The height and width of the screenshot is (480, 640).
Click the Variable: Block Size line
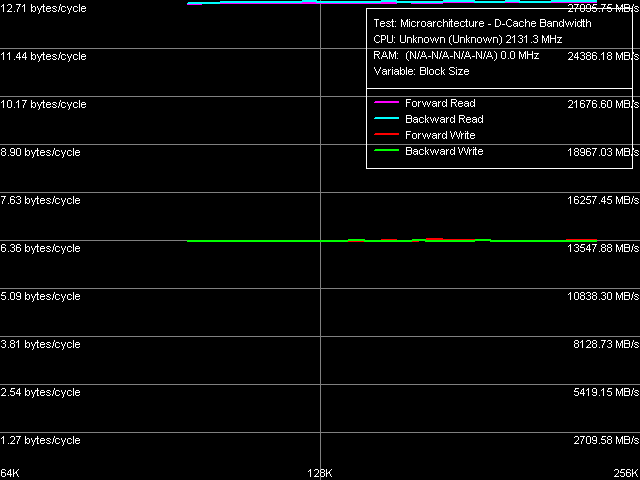pyautogui.click(x=421, y=71)
